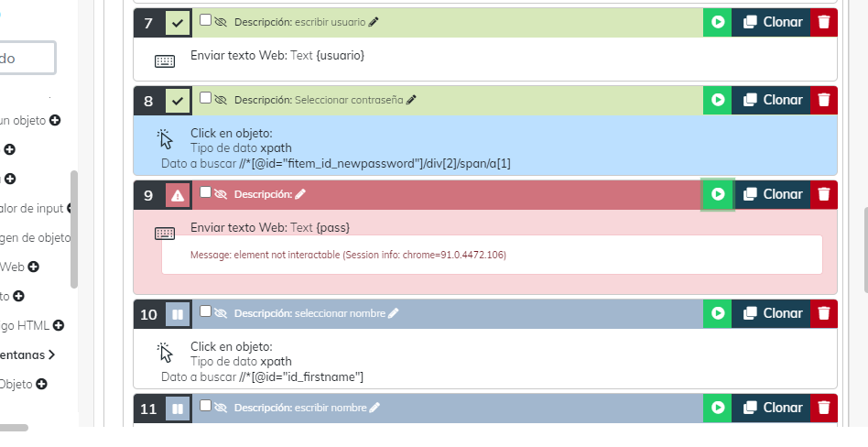Click the checkmark status icon on step 7
Viewport: 868px width, 447px height.
click(x=178, y=23)
